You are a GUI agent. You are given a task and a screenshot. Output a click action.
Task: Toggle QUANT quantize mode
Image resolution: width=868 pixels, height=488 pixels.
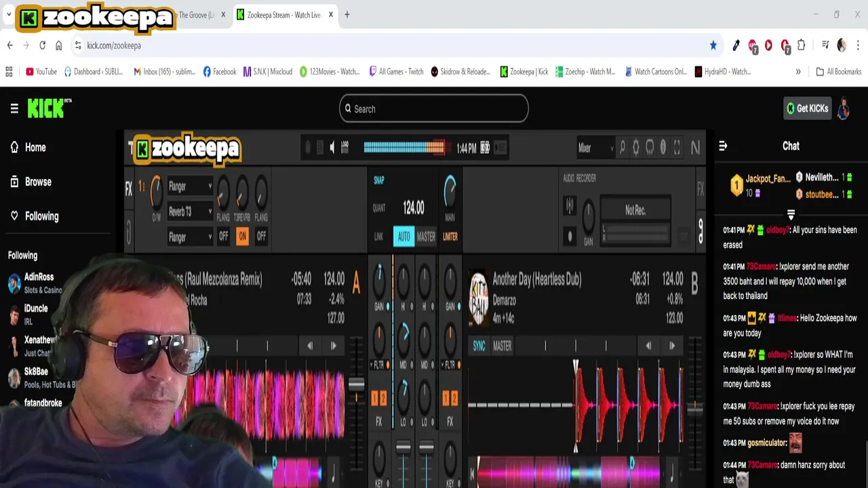click(379, 208)
